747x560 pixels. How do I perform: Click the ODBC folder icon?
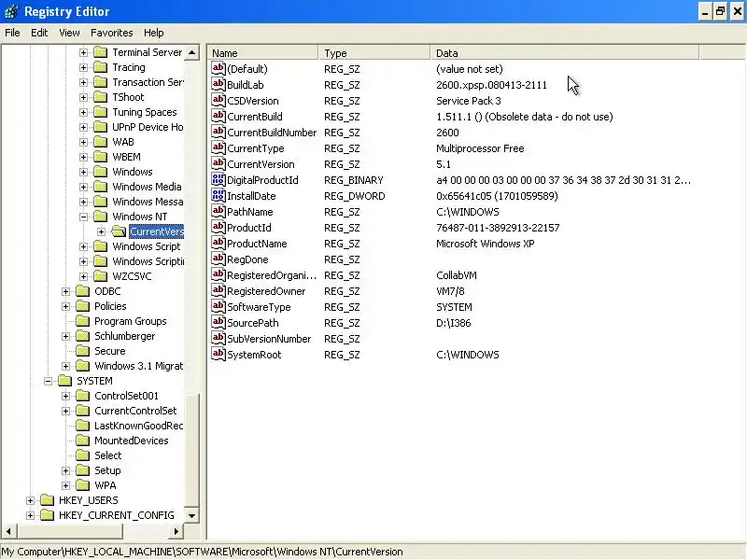coord(83,291)
